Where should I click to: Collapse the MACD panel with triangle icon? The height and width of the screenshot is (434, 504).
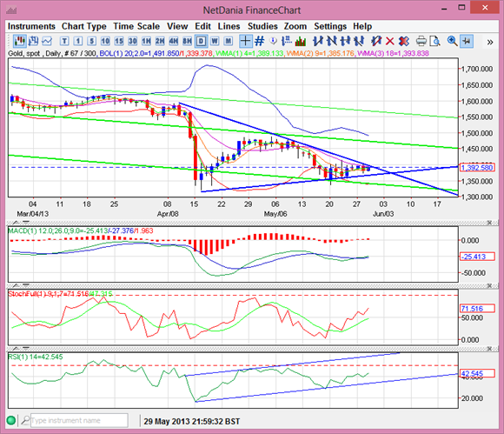point(15,223)
